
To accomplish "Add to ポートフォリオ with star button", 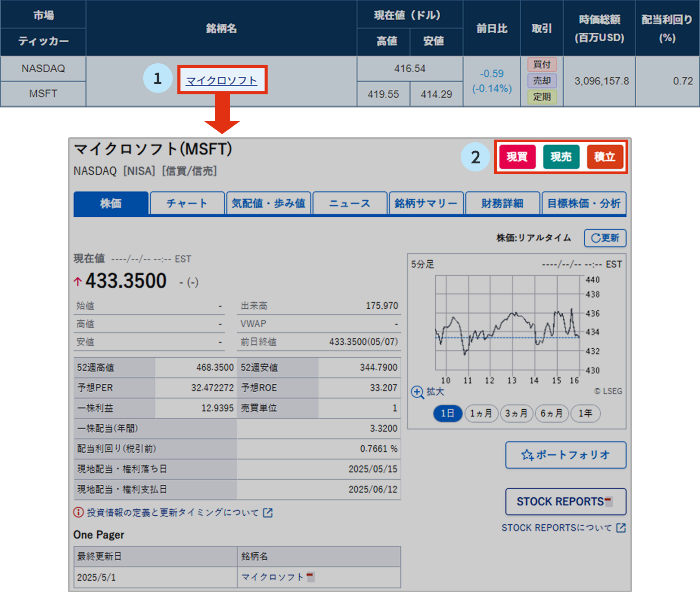I will pyautogui.click(x=566, y=455).
